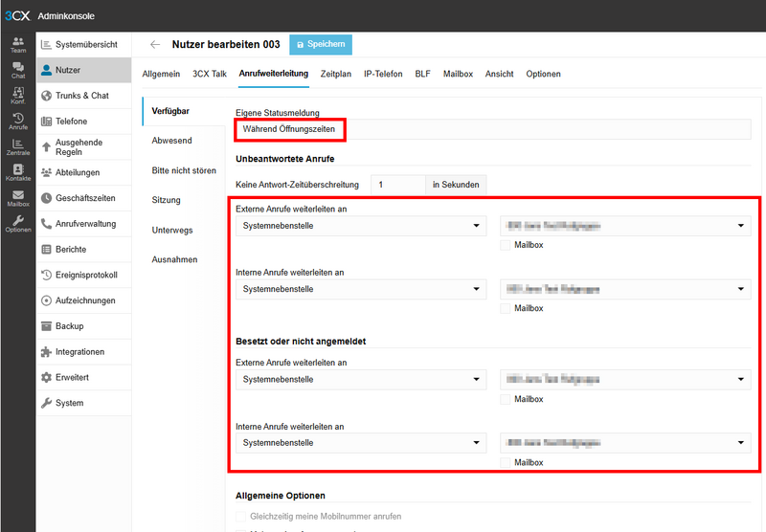
Task: Switch to the IP-Telefon tab
Action: [383, 75]
